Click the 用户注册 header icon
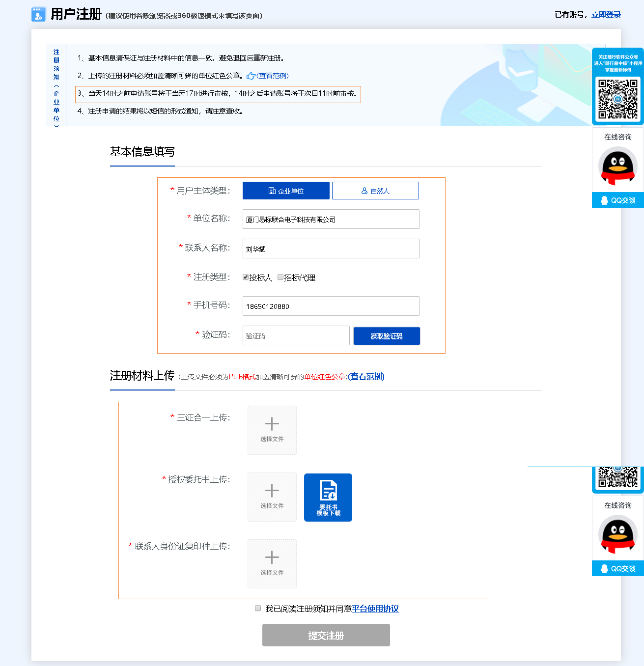This screenshot has height=666, width=644. point(37,14)
